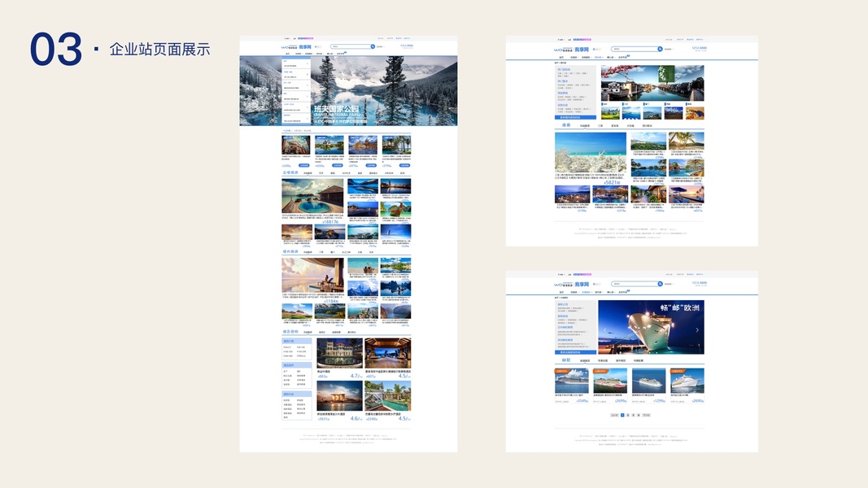868x488 pixels.
Task: Select infinity pool sunset image in 境内推荐
Action: pyautogui.click(x=312, y=275)
